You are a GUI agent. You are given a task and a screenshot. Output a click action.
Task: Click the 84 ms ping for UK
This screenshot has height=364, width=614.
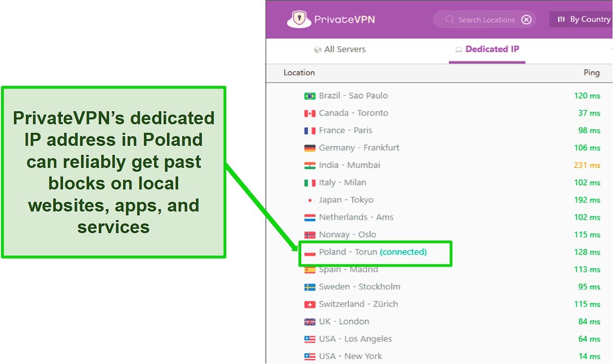coord(589,321)
